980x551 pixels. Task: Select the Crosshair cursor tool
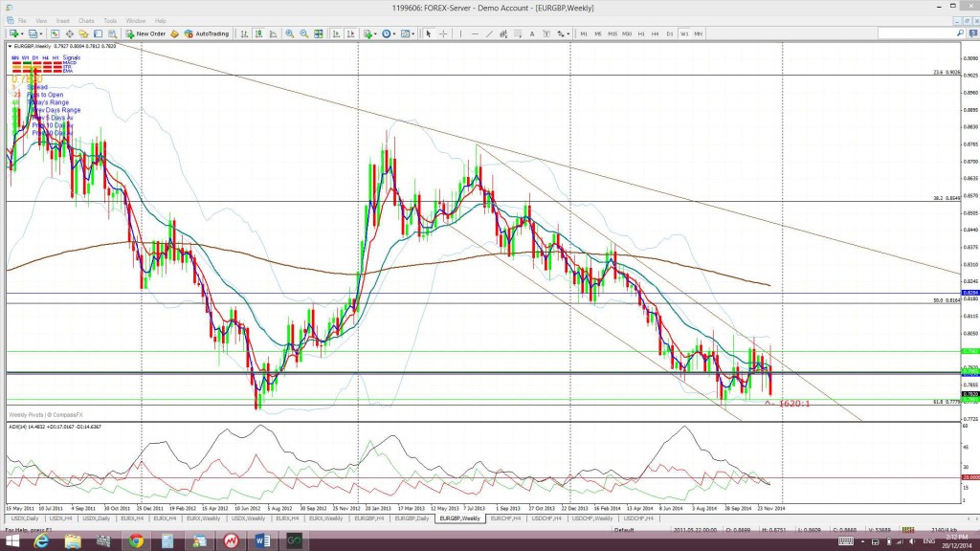click(x=443, y=33)
